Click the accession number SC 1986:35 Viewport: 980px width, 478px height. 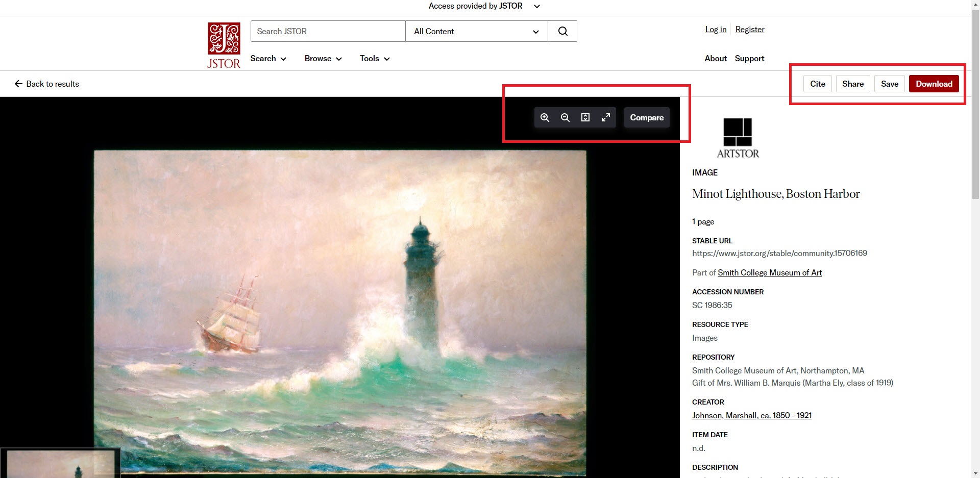click(712, 305)
